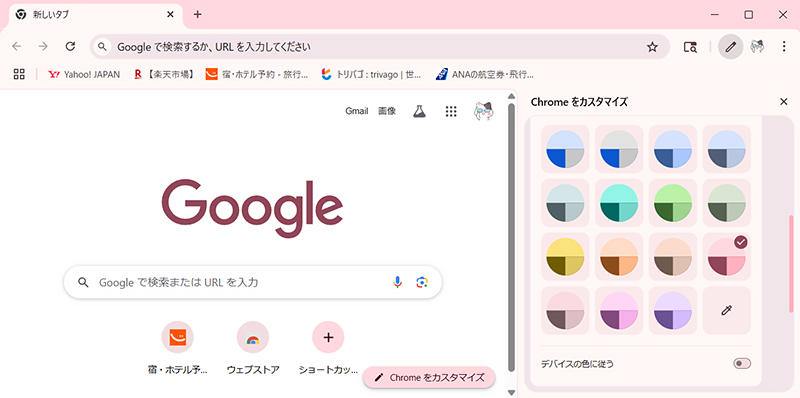Open the Chrome profile avatar in toolbar
Viewport: 800px width, 398px height.
pos(757,46)
